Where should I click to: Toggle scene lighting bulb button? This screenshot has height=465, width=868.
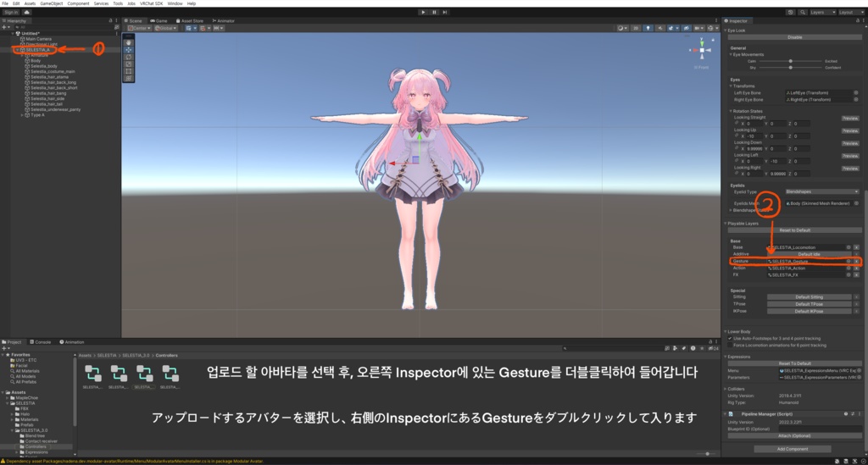[648, 28]
